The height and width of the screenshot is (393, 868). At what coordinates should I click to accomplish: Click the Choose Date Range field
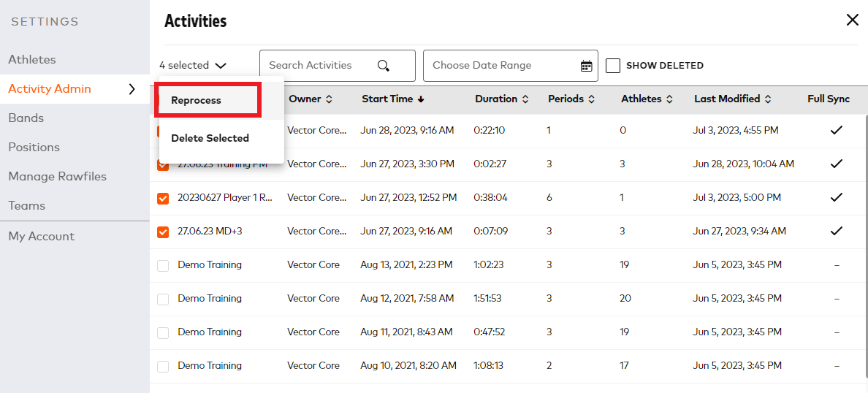tap(511, 66)
